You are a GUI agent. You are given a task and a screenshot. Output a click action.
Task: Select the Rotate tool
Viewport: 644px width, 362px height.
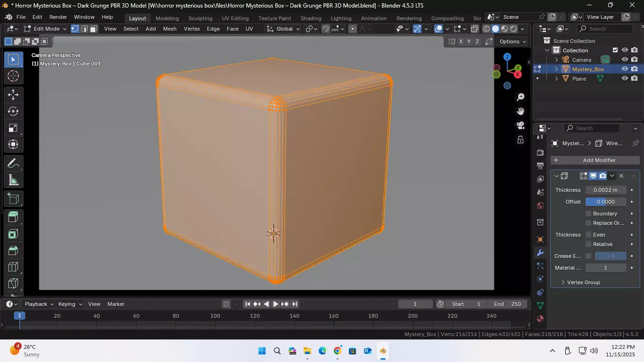(x=13, y=111)
